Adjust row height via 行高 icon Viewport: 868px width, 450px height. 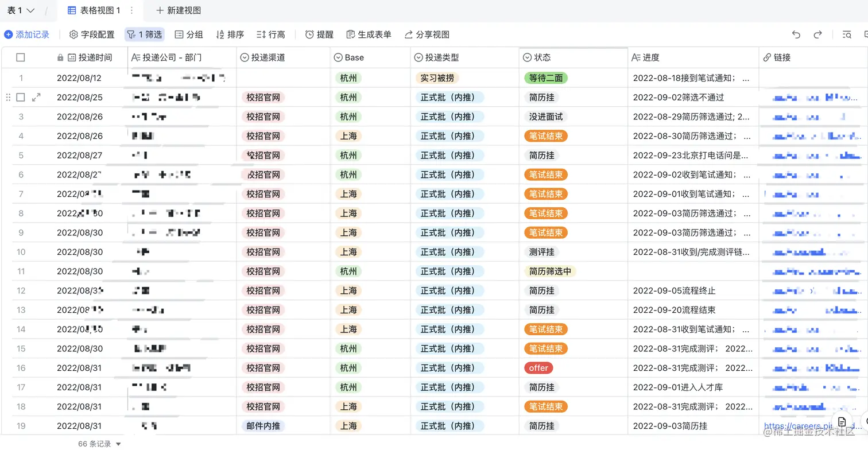(x=270, y=34)
